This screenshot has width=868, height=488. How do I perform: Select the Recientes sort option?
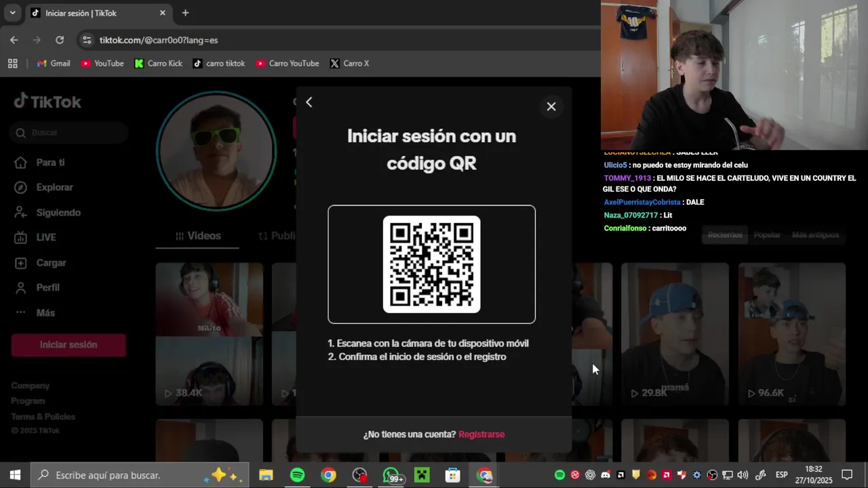point(725,235)
